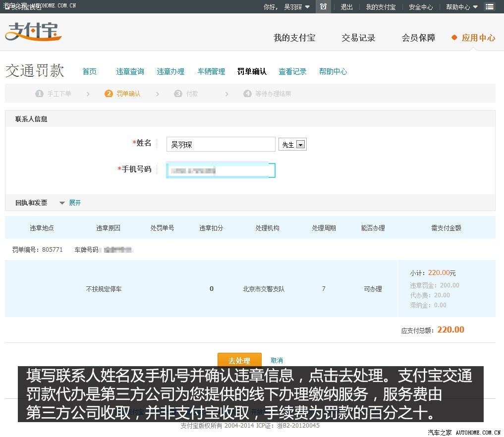Click the 小计 220.00元 amount
The width and height of the screenshot is (504, 437).
[x=433, y=273]
